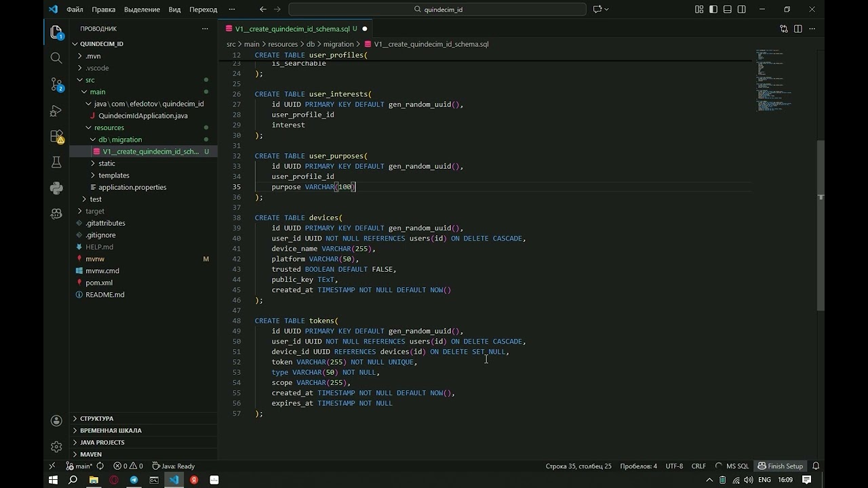Open the Python view in activity bar

56,188
